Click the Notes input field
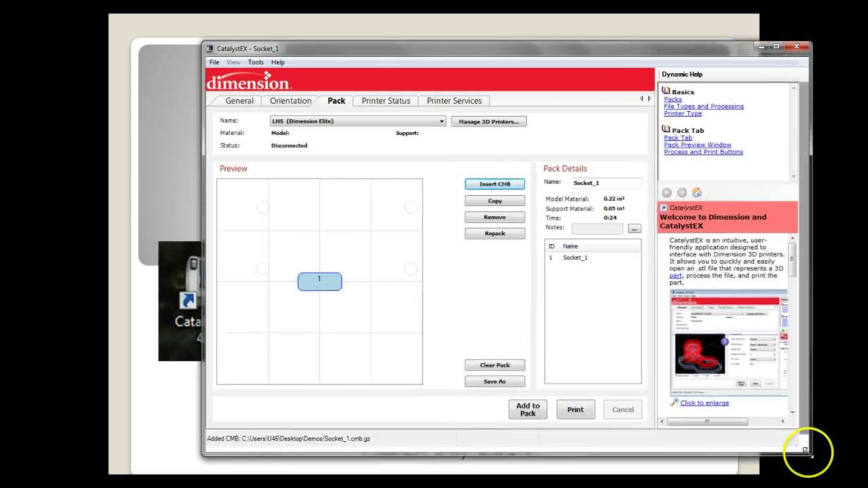The width and height of the screenshot is (868, 488). pyautogui.click(x=597, y=228)
